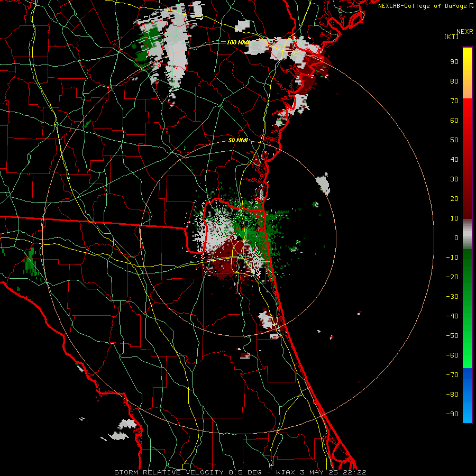476x476 pixels.
Task: Click the 60 value on velocity scale
Action: pyautogui.click(x=454, y=121)
